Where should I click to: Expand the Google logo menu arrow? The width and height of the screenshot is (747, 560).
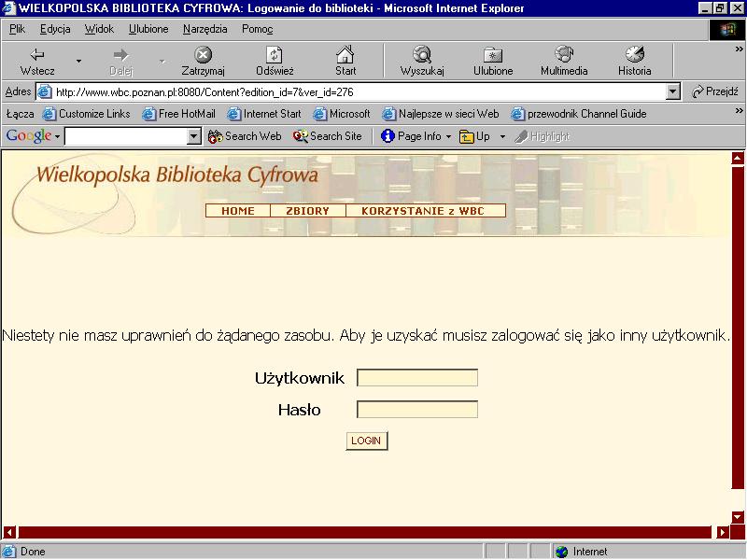(57, 136)
